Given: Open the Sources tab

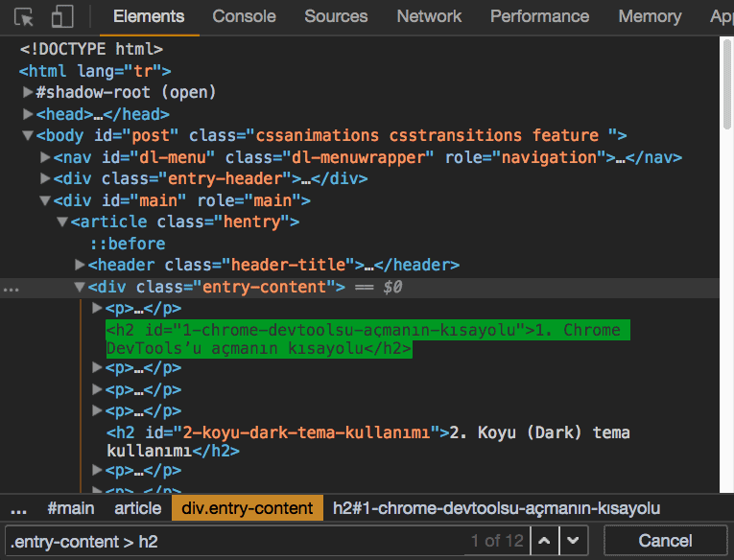Looking at the screenshot, I should click(336, 17).
